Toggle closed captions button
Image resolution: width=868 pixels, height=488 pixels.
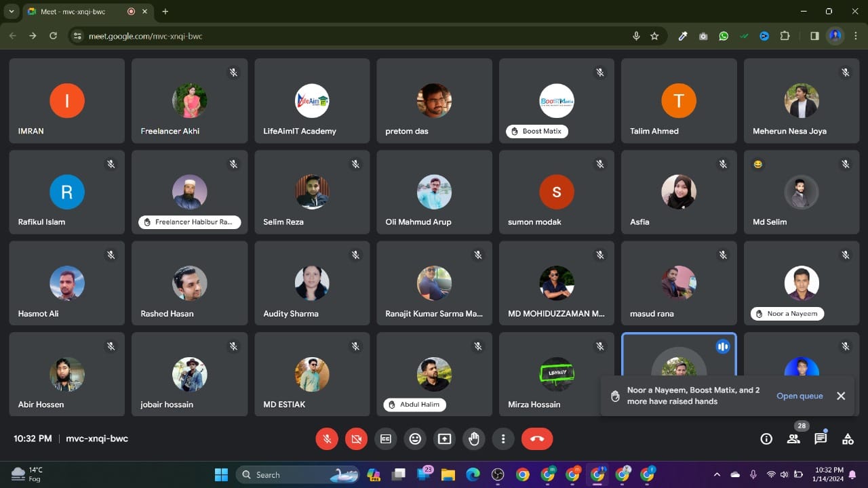(386, 439)
